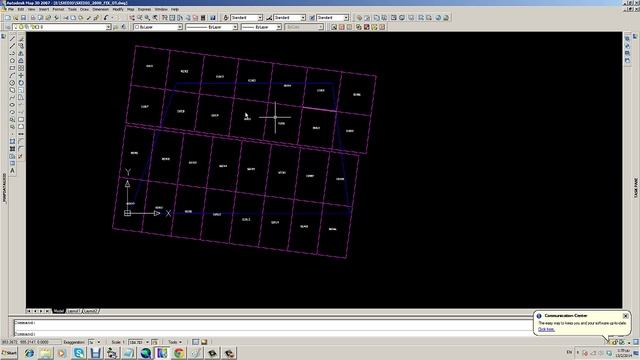The image size is (640, 360).
Task: Select the Line tool in the Draw toolbar
Action: (x=12, y=39)
